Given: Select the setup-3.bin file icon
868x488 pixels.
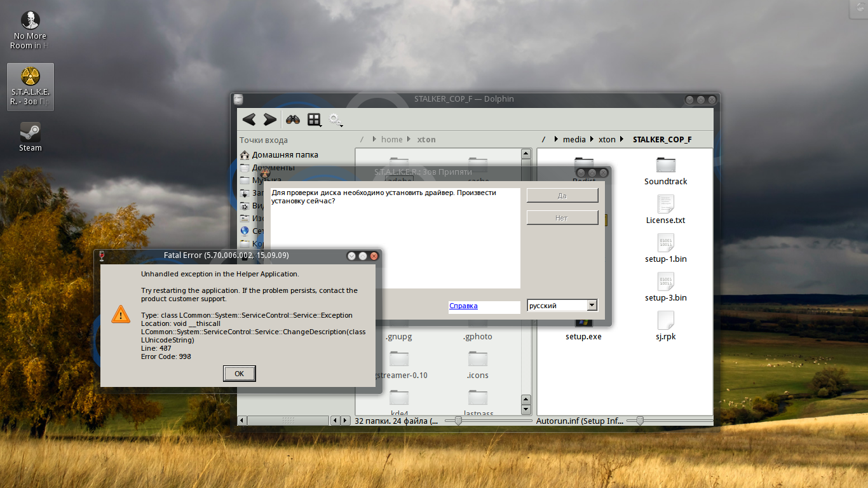Looking at the screenshot, I should [665, 281].
